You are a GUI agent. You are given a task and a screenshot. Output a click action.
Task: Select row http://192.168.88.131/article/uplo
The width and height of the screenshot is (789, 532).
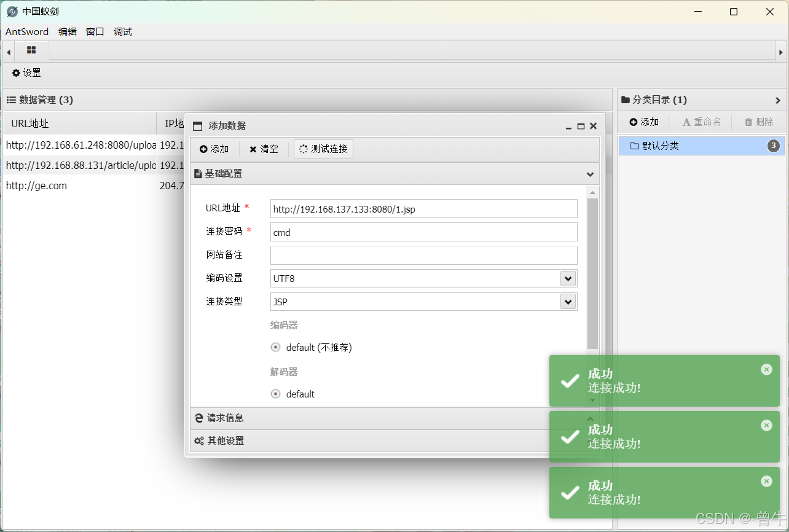point(93,165)
